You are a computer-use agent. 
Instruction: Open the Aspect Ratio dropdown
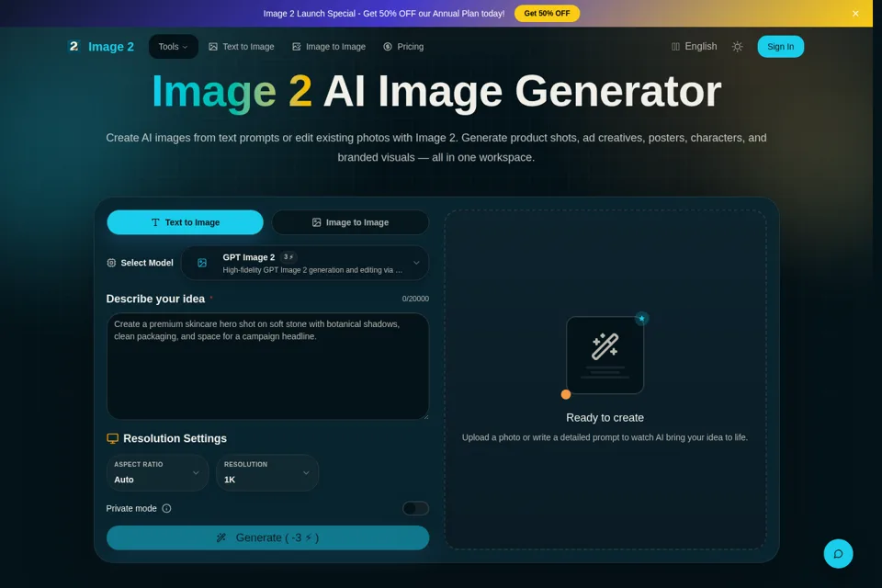tap(157, 472)
